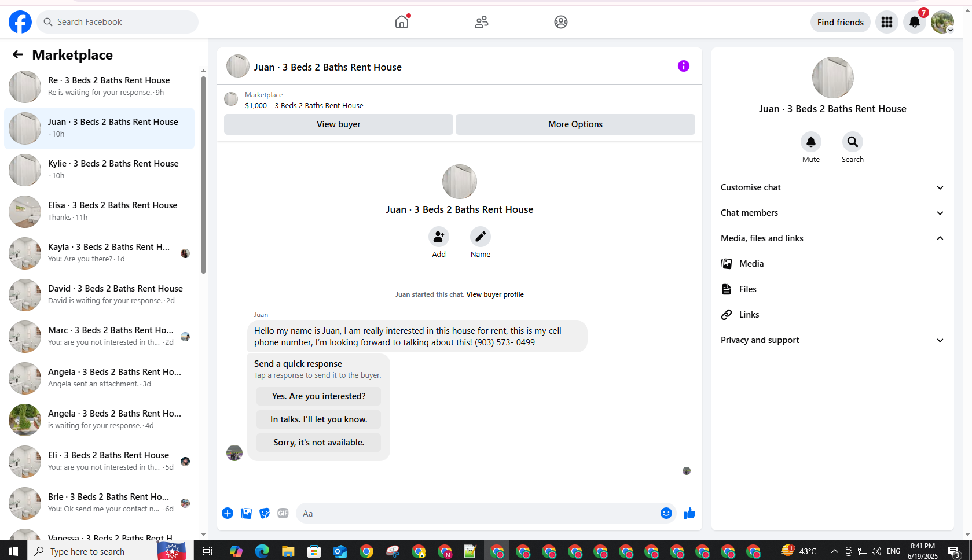Send a thumbs up like
This screenshot has width=972, height=560.
coord(689,513)
